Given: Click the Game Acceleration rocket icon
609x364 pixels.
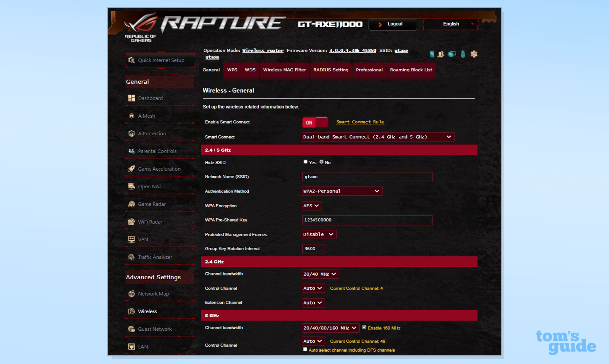Looking at the screenshot, I should pos(131,169).
